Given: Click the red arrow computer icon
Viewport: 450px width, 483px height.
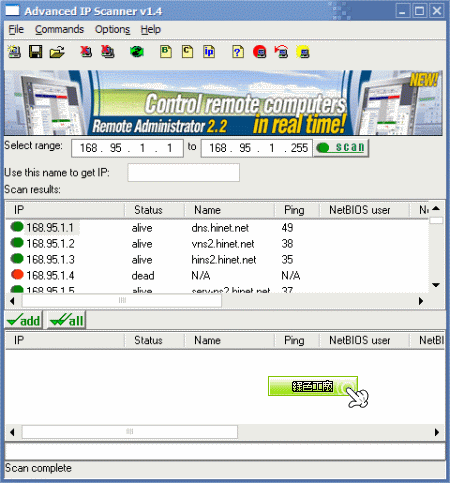Looking at the screenshot, I should click(x=281, y=52).
